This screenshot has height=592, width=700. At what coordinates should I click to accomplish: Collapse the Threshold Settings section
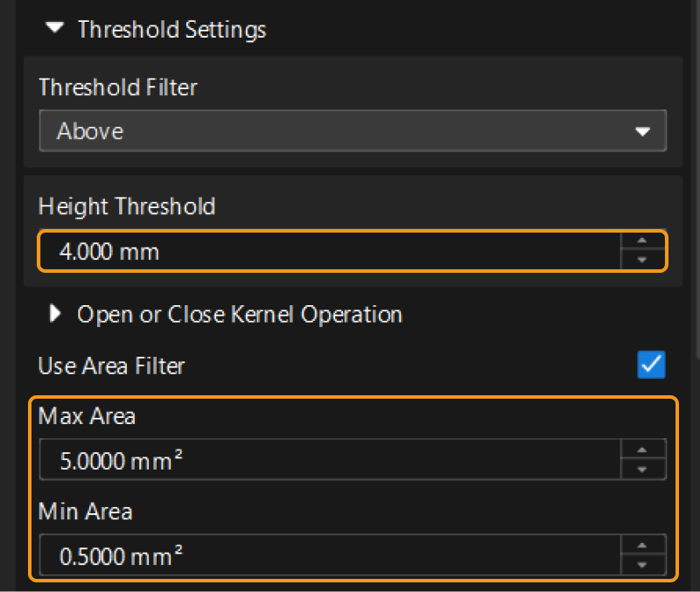tap(56, 29)
